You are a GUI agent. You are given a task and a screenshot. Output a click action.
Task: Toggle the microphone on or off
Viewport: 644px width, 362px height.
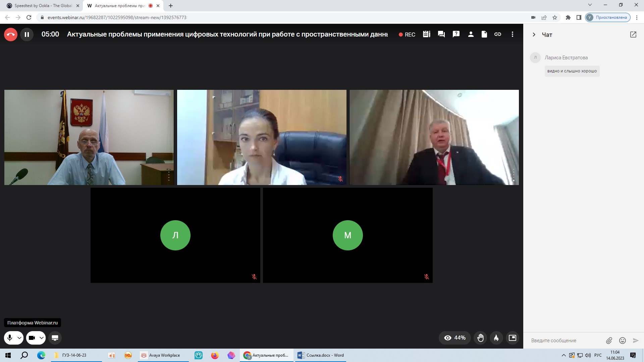tap(10, 338)
